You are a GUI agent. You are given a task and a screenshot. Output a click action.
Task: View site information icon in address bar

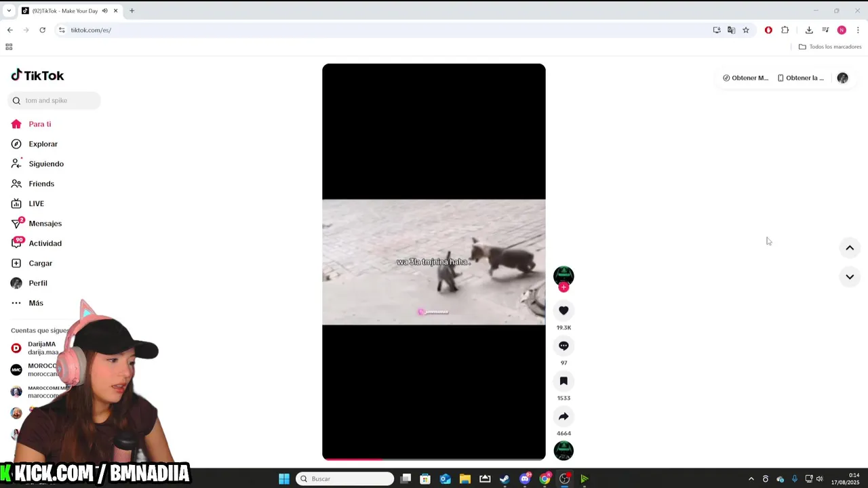(x=62, y=30)
